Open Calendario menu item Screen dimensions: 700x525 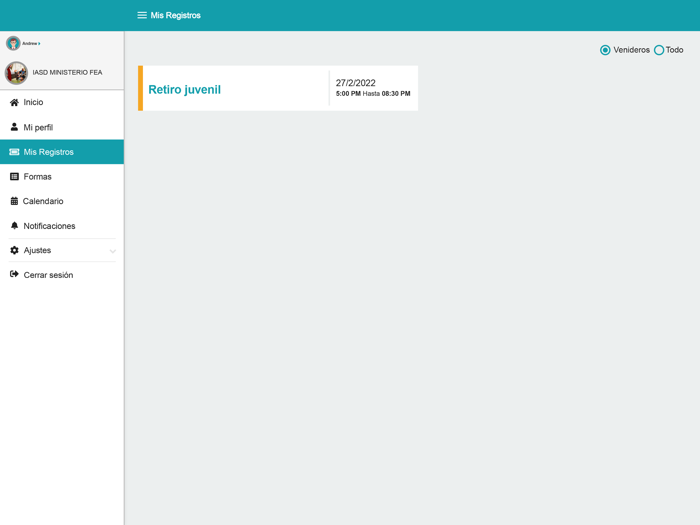(62, 201)
